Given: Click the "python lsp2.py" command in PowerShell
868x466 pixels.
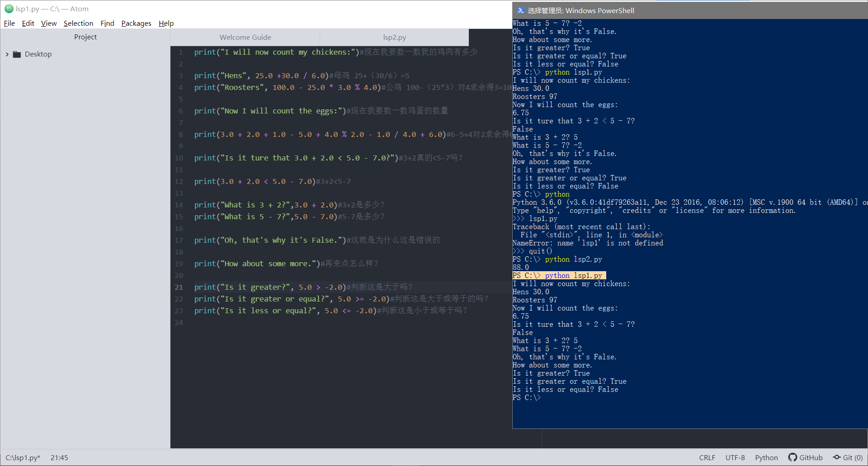Looking at the screenshot, I should click(x=573, y=259).
